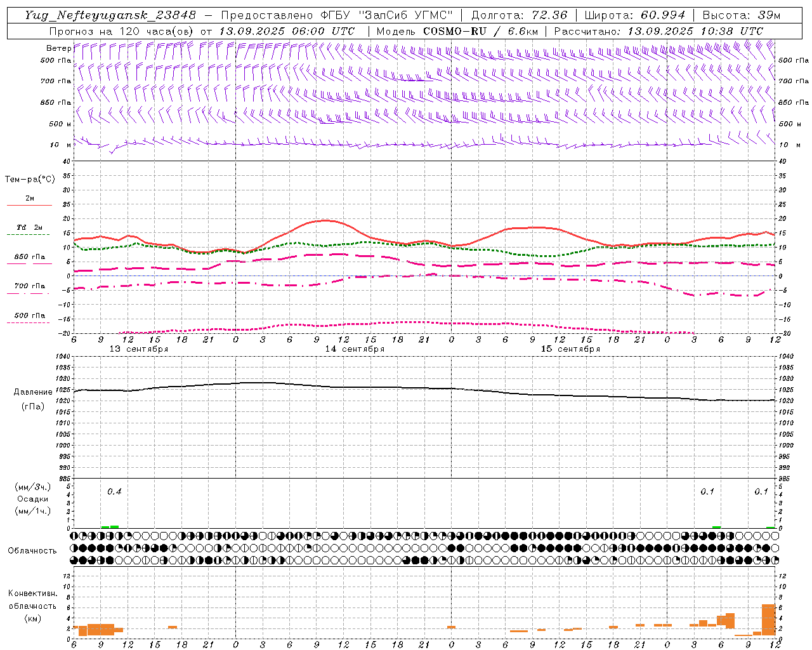Click '(гПа)' unit under Давление
Image resolution: width=812 pixels, height=650 pixels.
tap(33, 407)
